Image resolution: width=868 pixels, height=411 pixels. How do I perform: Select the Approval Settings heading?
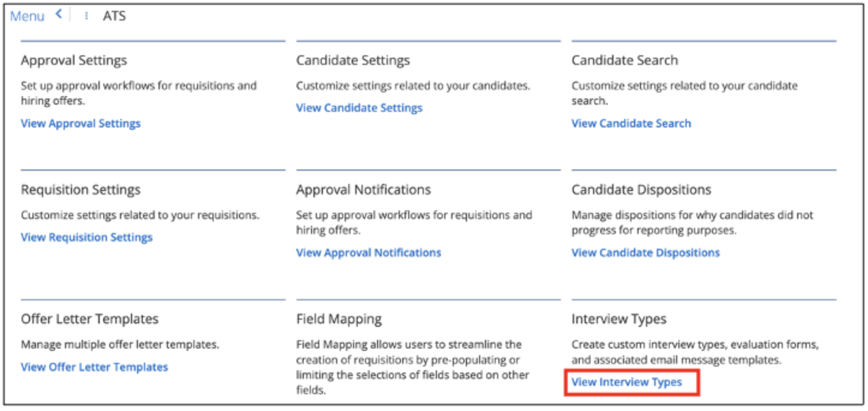click(74, 61)
